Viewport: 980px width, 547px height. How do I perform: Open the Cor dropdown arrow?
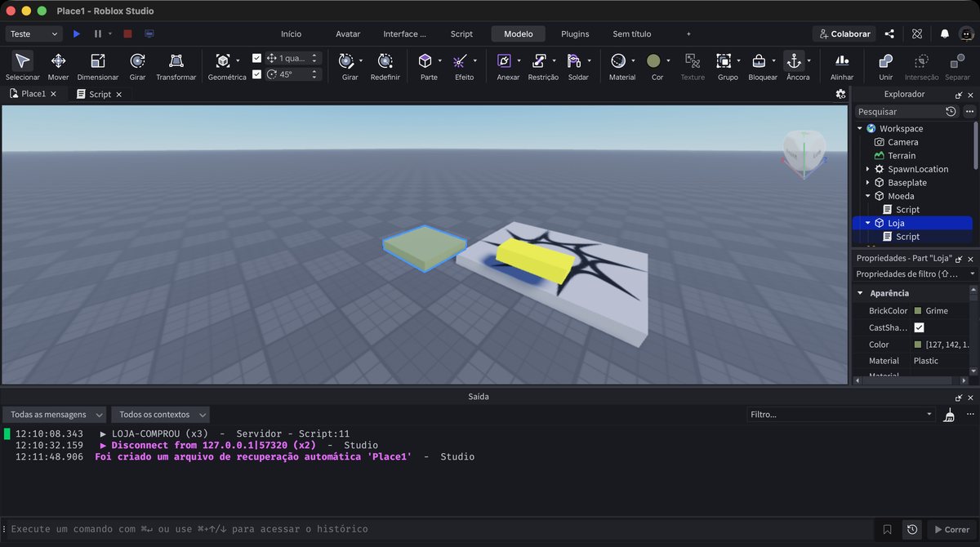pyautogui.click(x=668, y=61)
